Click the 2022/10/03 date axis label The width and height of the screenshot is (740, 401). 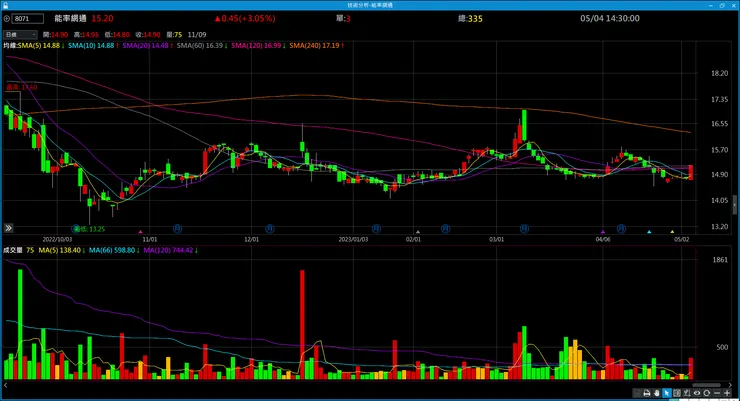[x=57, y=240]
